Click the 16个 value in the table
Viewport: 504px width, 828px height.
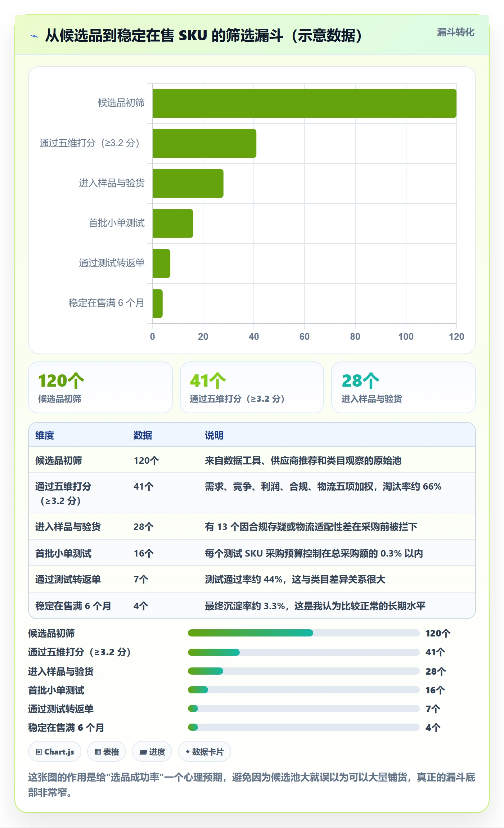[x=144, y=553]
